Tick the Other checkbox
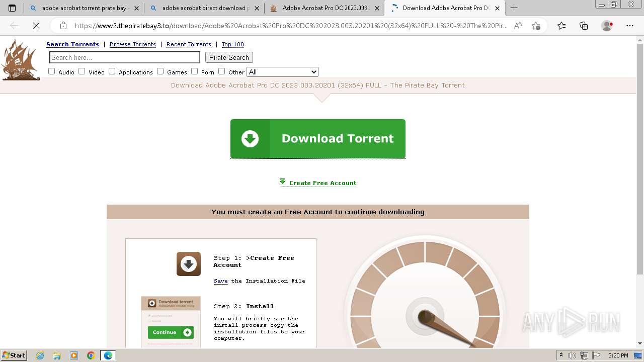This screenshot has width=644, height=362. point(221,71)
